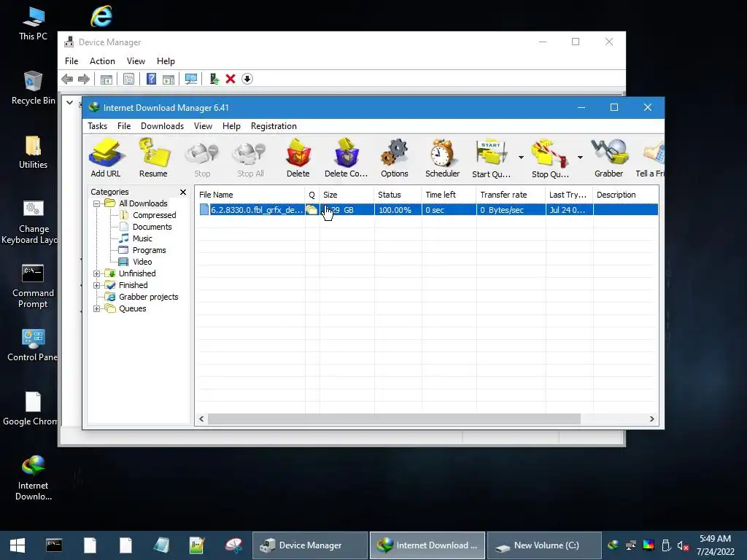
Task: Open the Downloads menu
Action: 162,126
